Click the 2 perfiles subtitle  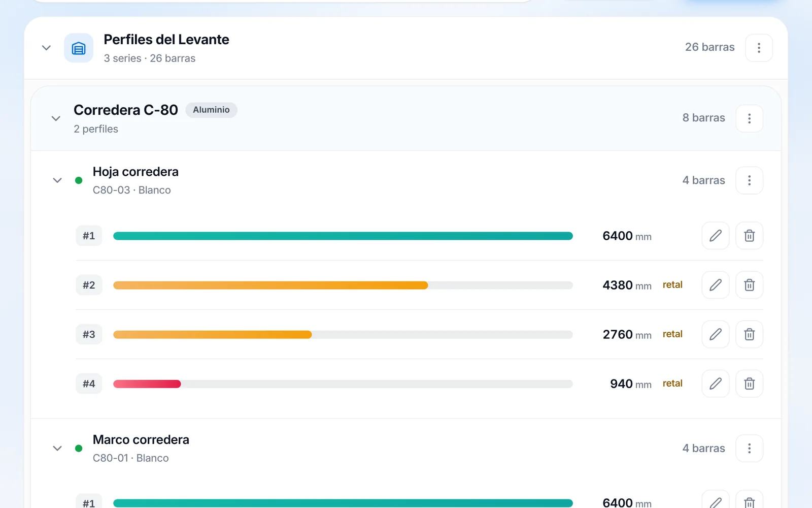(x=96, y=129)
